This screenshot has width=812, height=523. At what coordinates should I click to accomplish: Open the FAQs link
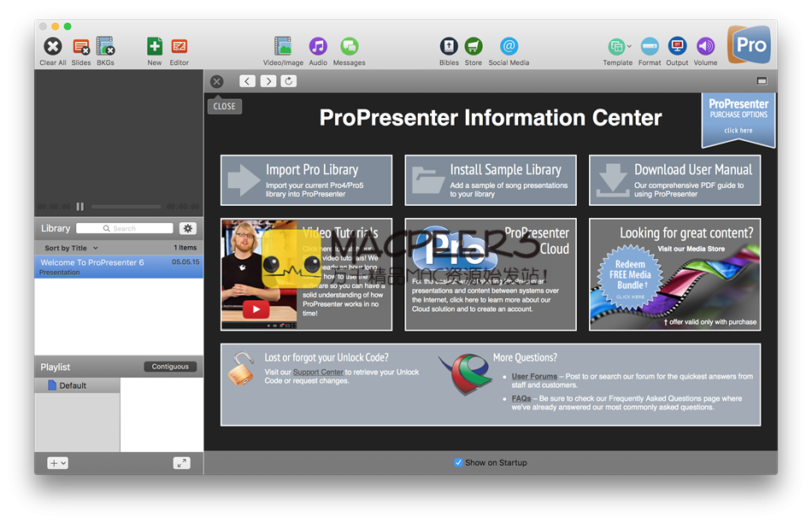click(521, 399)
